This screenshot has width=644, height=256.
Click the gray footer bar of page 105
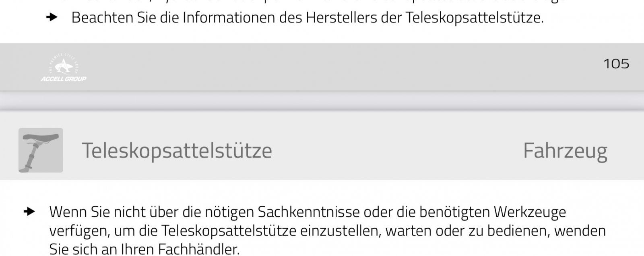pyautogui.click(x=322, y=67)
